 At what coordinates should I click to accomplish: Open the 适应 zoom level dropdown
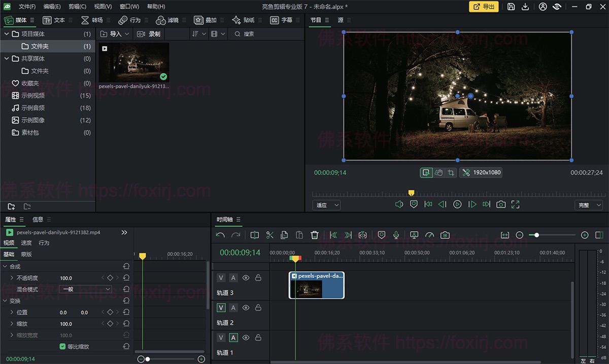(326, 205)
